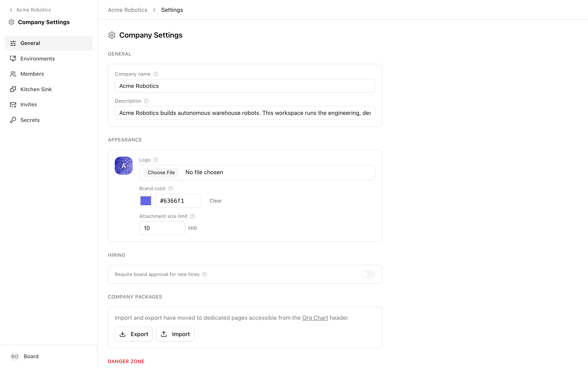Click the DANGER ZONE heading
The height and width of the screenshot is (368, 588).
126,362
